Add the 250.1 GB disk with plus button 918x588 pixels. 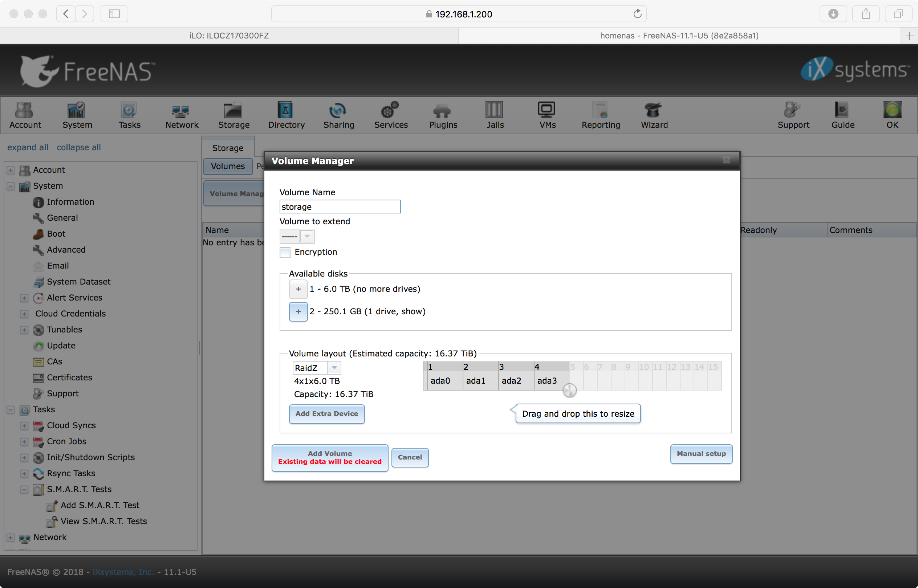click(x=298, y=312)
